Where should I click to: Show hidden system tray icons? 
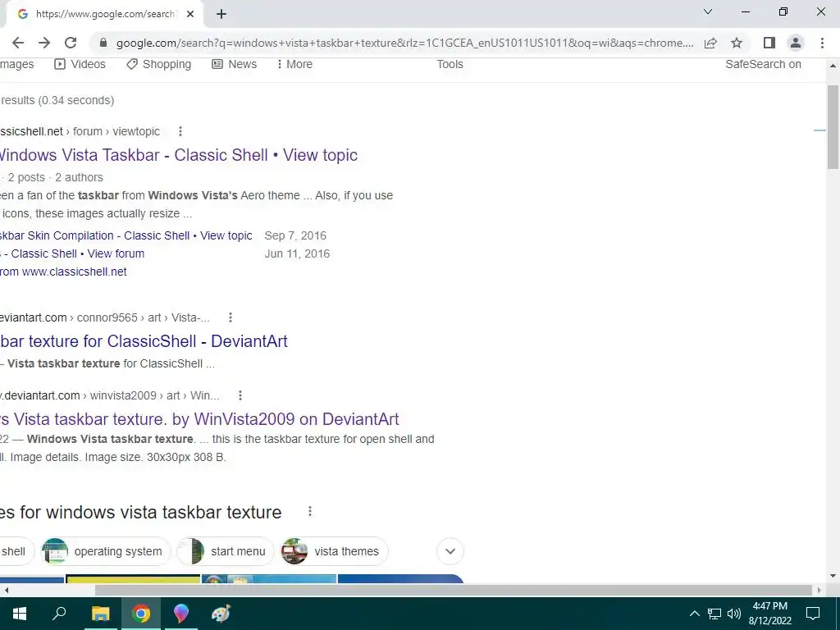point(694,614)
